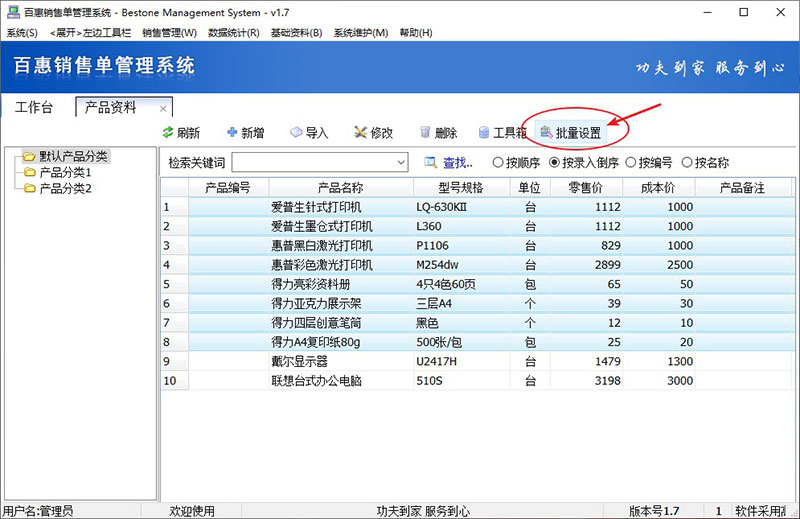
Task: Open the 系统维护(M) menu
Action: (x=361, y=33)
